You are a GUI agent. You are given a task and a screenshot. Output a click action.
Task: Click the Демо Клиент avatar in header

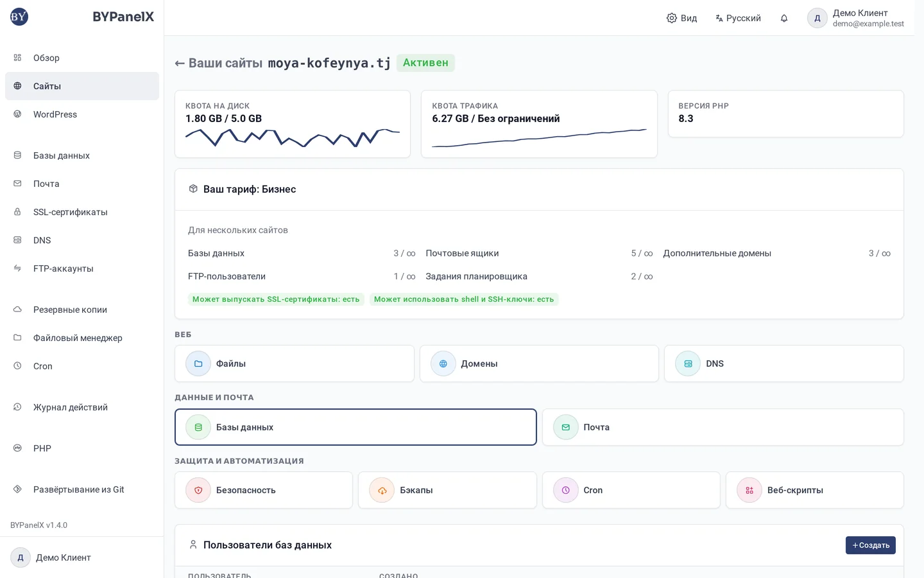pyautogui.click(x=817, y=18)
